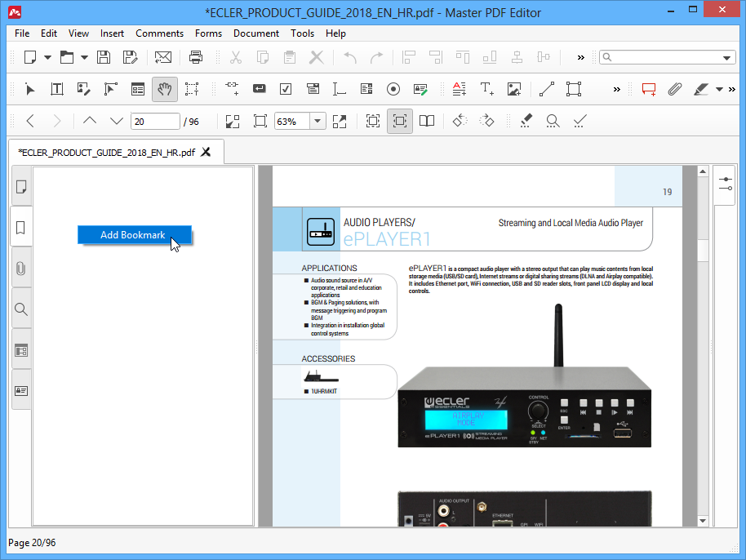Screen dimensions: 746x560
Task: Open the zoom level dropdown
Action: coord(317,122)
